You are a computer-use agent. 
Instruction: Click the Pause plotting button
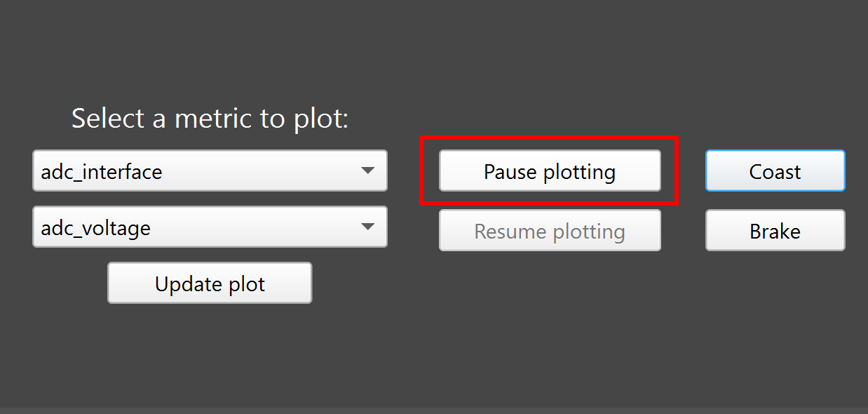tap(550, 171)
